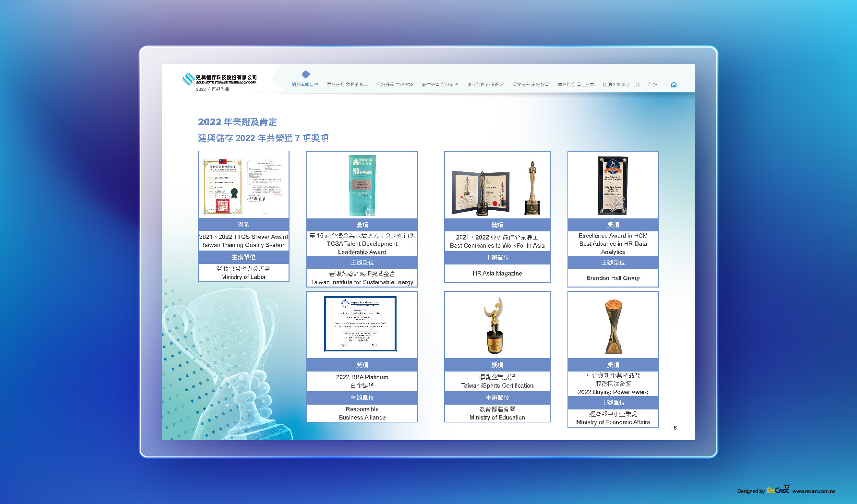Select the 'Brandon Hall Group' organizer text
The image size is (857, 504).
[x=613, y=278]
